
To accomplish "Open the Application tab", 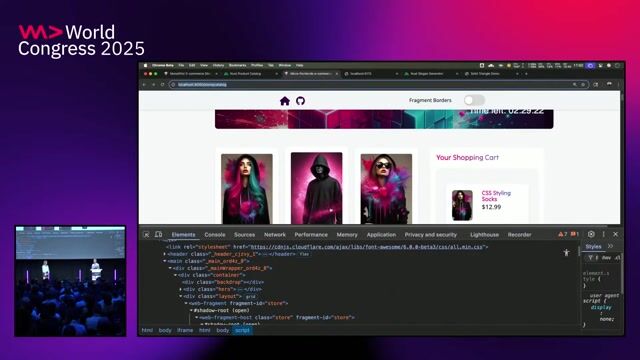I will point(381,235).
